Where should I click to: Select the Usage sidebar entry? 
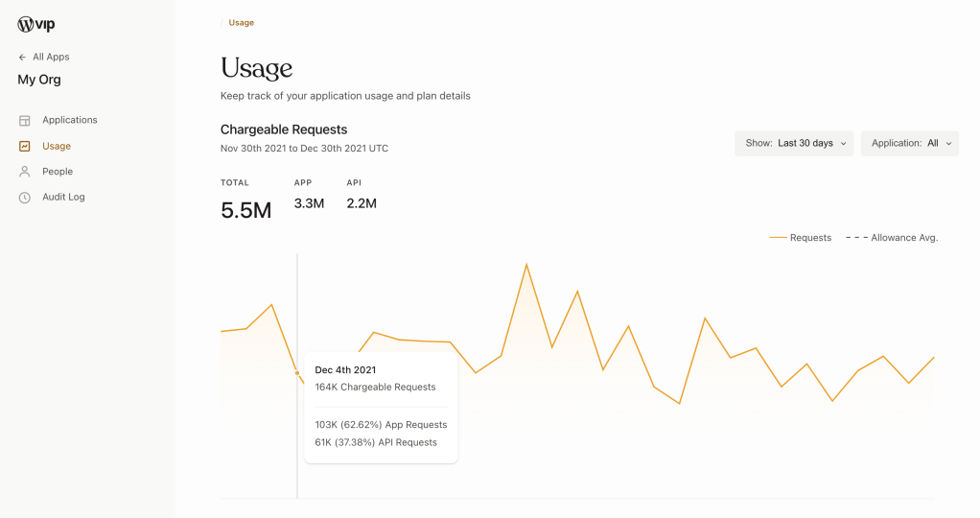(57, 147)
